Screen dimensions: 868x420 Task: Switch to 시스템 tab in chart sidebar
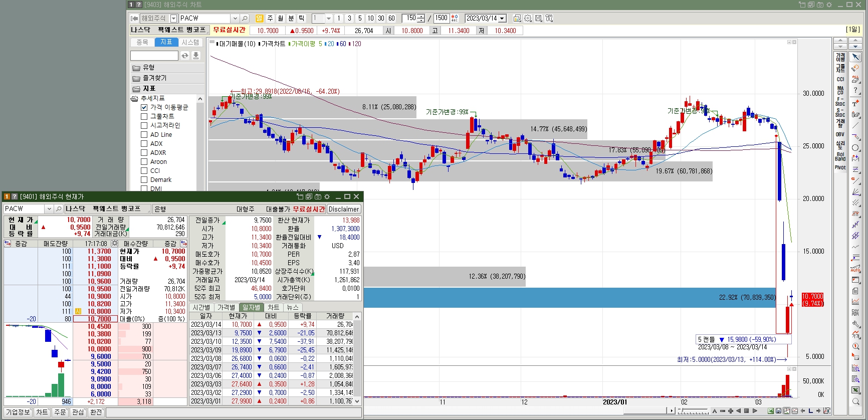pos(190,42)
